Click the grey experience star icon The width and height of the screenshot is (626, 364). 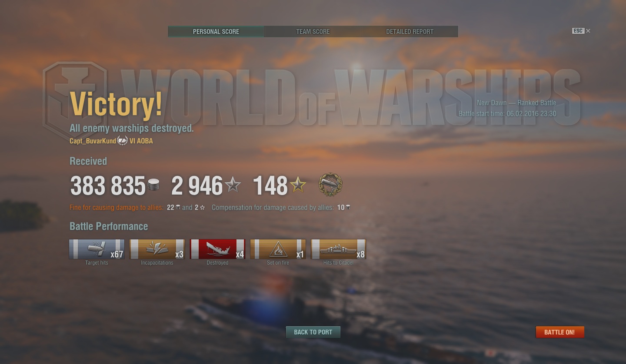tap(233, 185)
